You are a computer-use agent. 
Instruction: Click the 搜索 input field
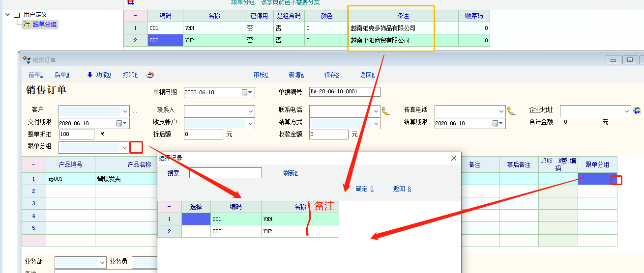pyautogui.click(x=225, y=173)
